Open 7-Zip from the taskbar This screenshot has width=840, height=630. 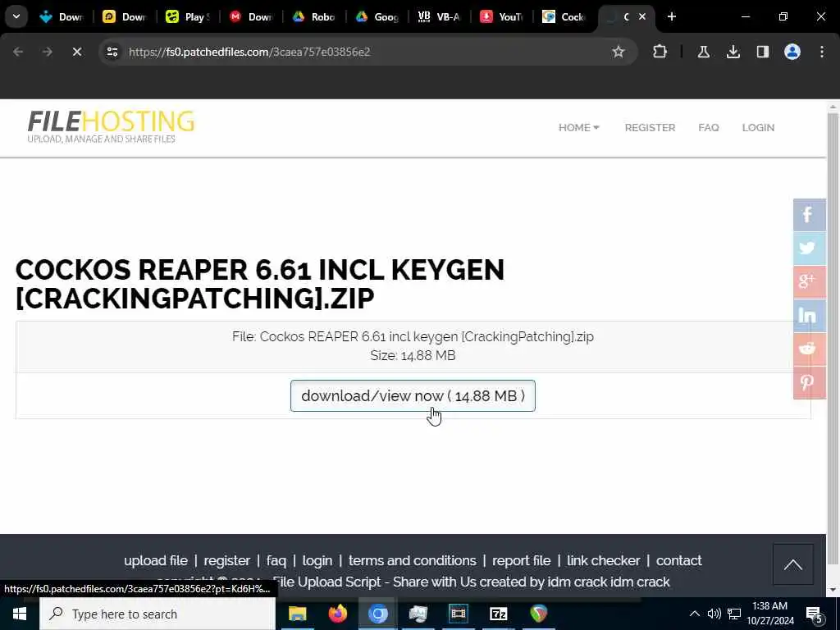(x=498, y=614)
